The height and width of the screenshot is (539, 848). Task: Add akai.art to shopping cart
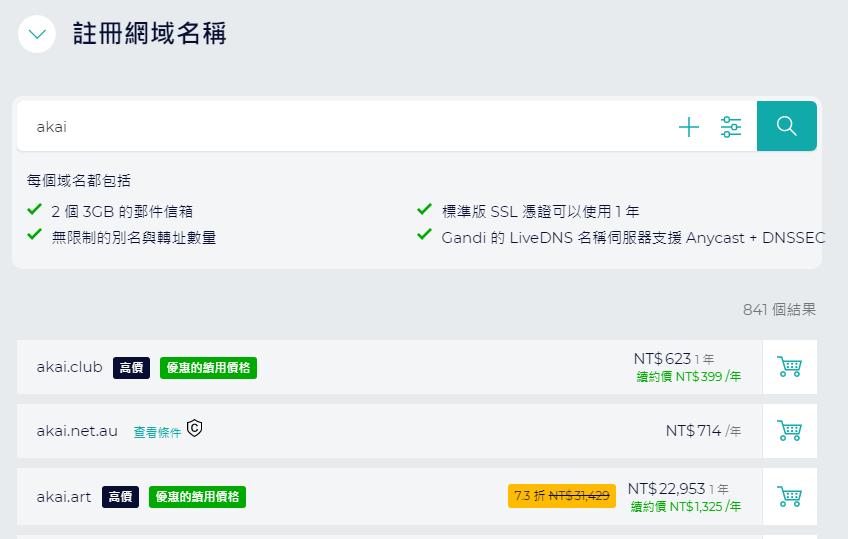[789, 496]
